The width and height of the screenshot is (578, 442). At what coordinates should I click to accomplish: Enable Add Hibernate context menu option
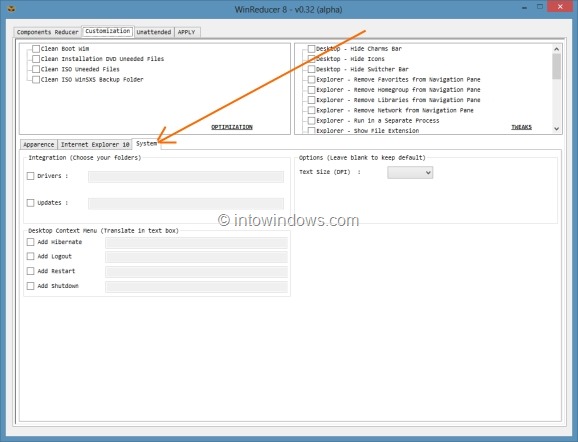pos(31,242)
